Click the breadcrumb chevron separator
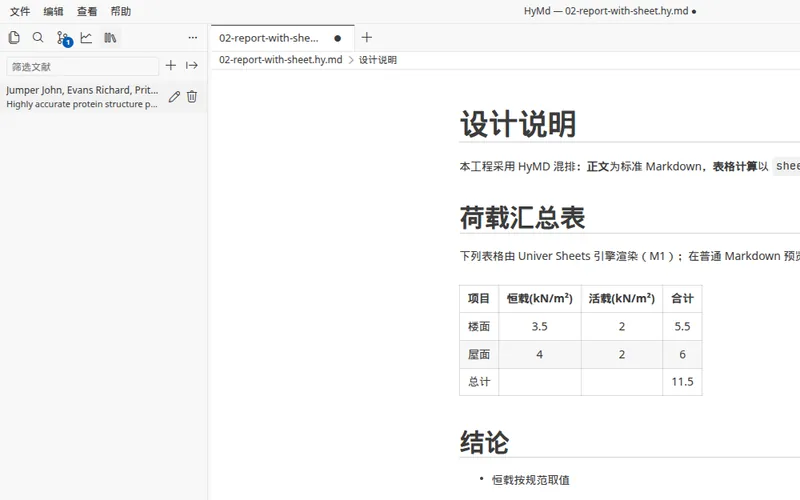800x500 pixels. click(351, 60)
